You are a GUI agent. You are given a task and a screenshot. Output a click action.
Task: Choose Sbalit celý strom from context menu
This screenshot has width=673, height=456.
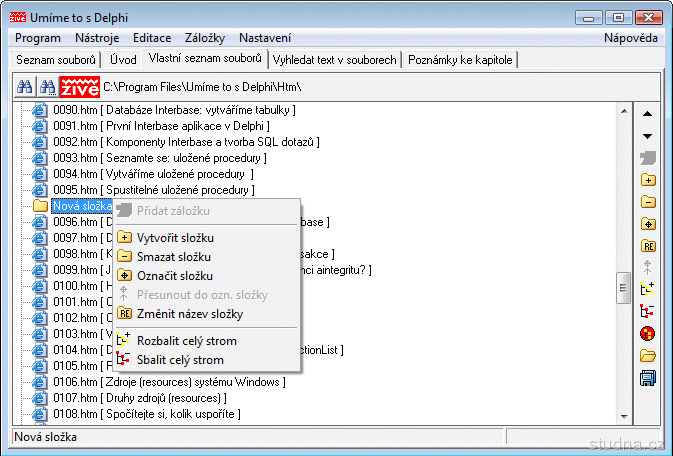click(x=207, y=360)
